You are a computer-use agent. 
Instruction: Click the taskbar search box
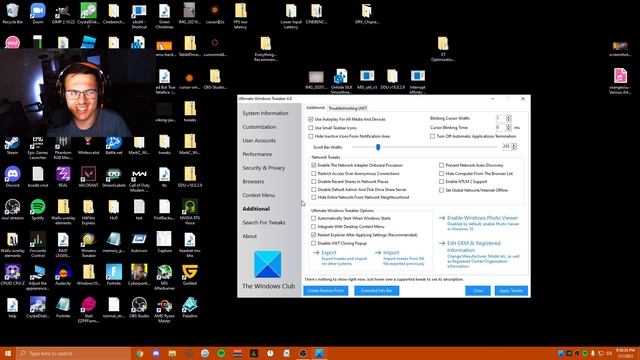click(x=73, y=353)
